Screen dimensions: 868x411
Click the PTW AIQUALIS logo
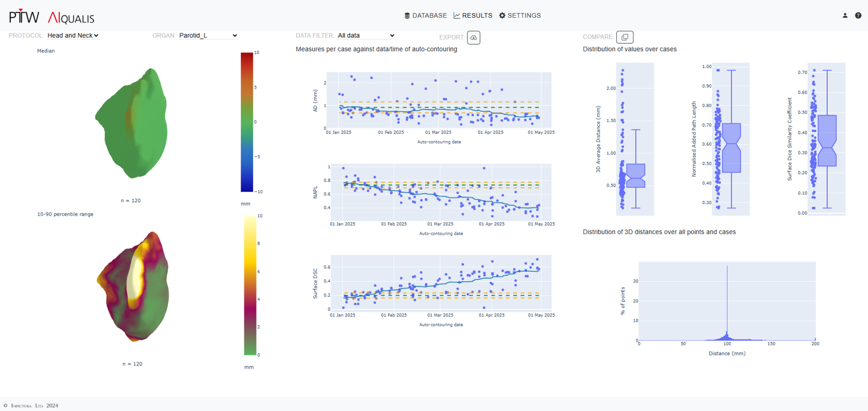(x=52, y=17)
